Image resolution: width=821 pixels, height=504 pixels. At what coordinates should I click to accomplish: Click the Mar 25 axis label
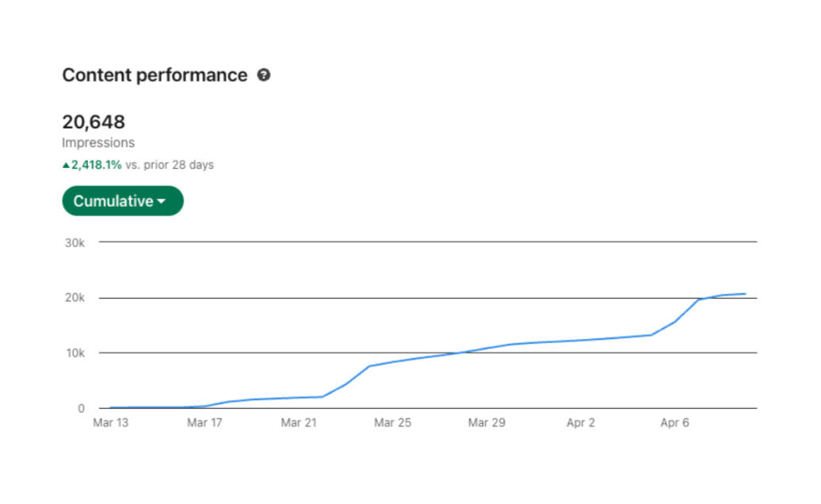coord(392,422)
